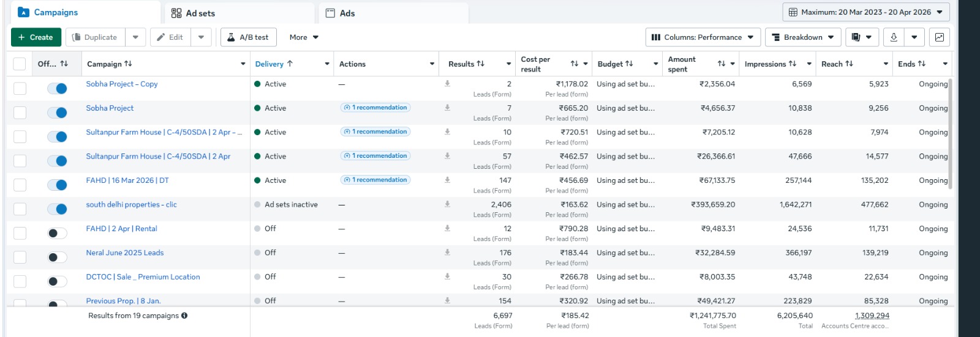View 1 recommendation for Sobha Project
The height and width of the screenshot is (337, 980).
tap(375, 108)
